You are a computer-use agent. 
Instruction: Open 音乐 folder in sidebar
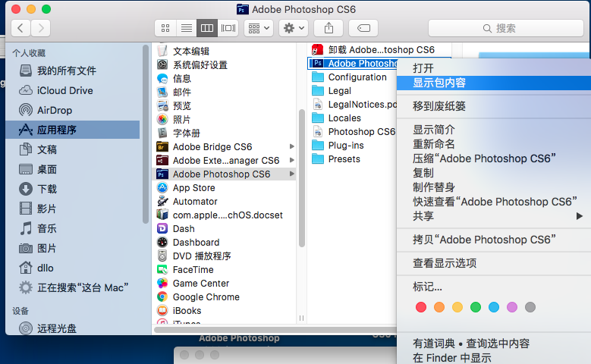click(72, 228)
